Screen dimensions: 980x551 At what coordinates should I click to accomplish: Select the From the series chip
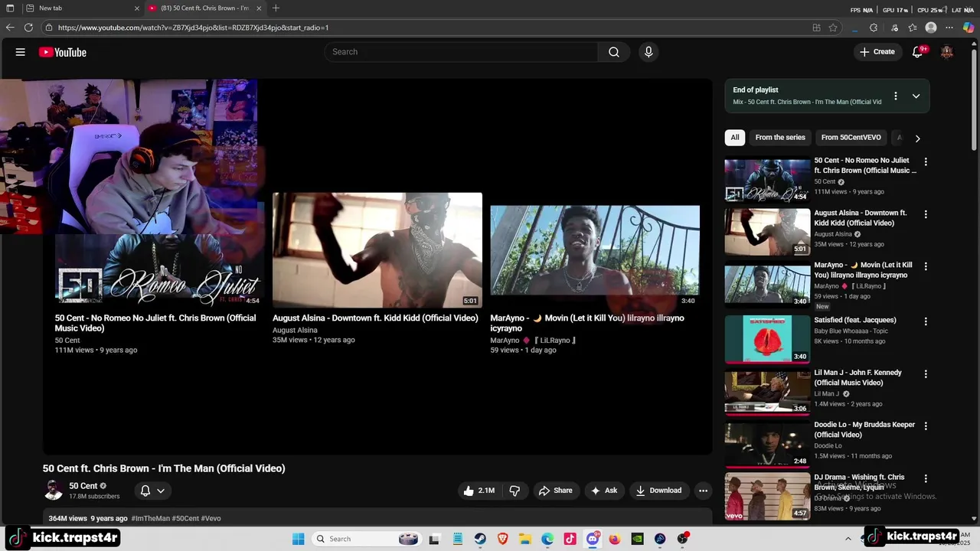780,138
